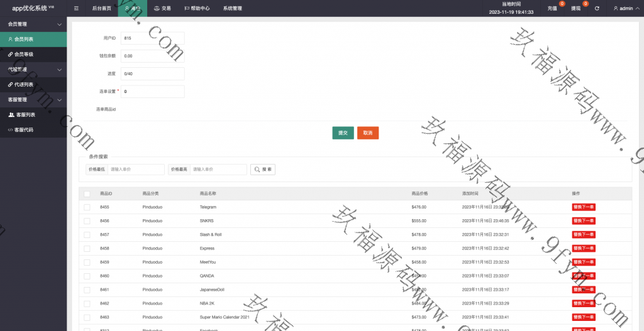Open 提现 withdrawal notifications
This screenshot has width=644, height=331.
click(x=576, y=9)
